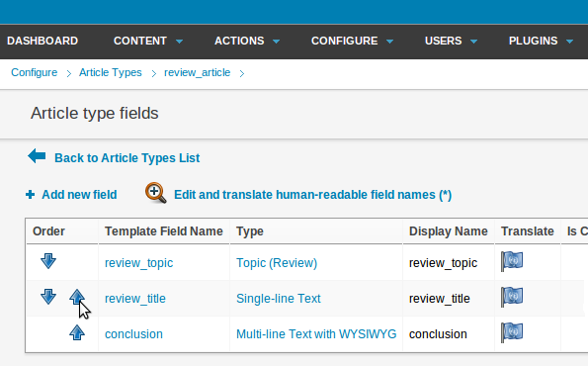Click Template Field Name column header
This screenshot has width=588, height=366.
pyautogui.click(x=164, y=231)
